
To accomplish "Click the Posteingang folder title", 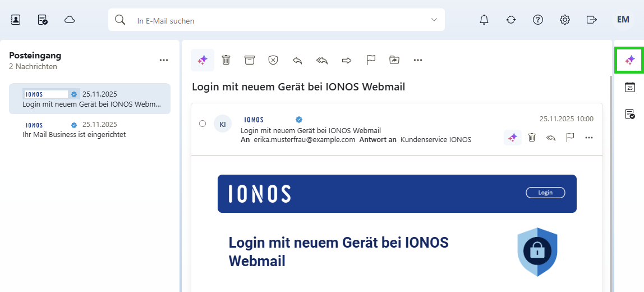I will click(35, 56).
